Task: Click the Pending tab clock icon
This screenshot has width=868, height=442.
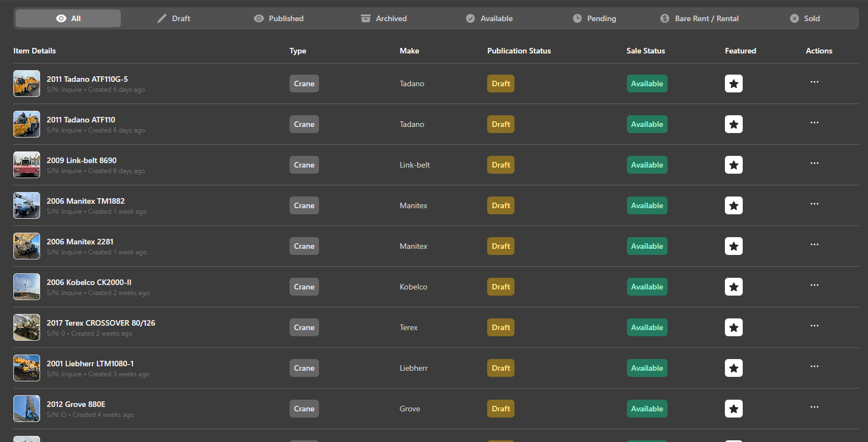Action: click(577, 18)
